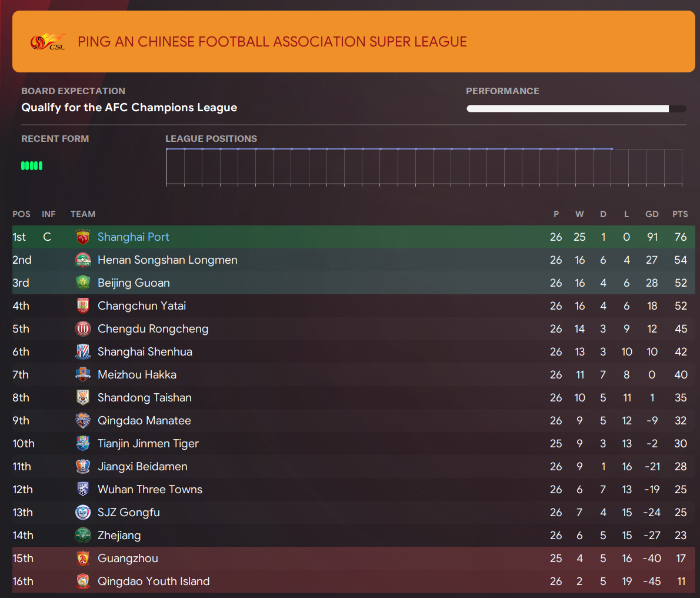Click the Guangzhou club badge
The height and width of the screenshot is (598, 700).
(82, 558)
